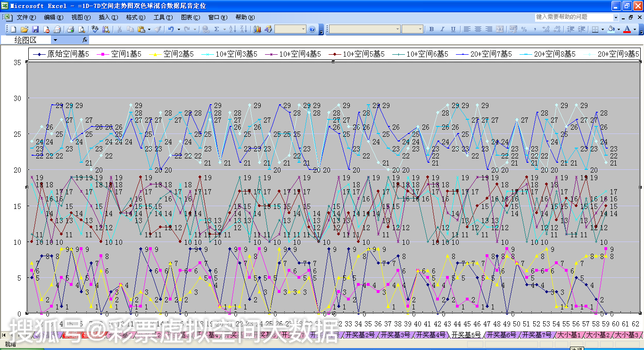Undo the last action
The height and width of the screenshot is (350, 644).
point(171,29)
